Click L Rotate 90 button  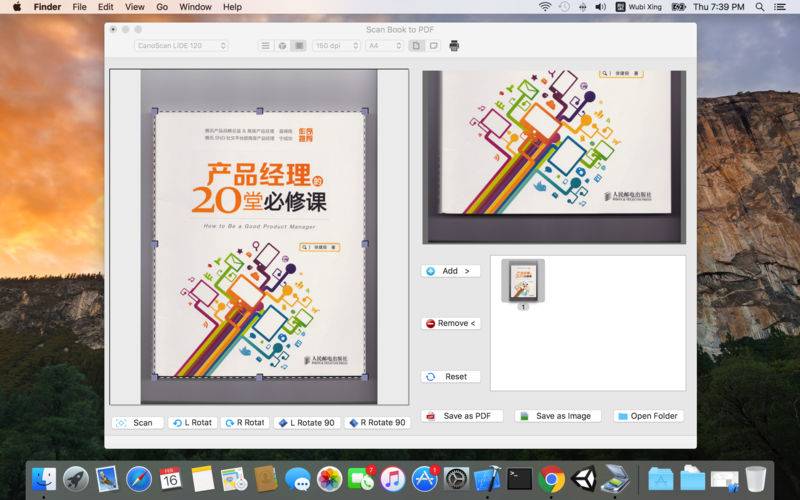(307, 423)
